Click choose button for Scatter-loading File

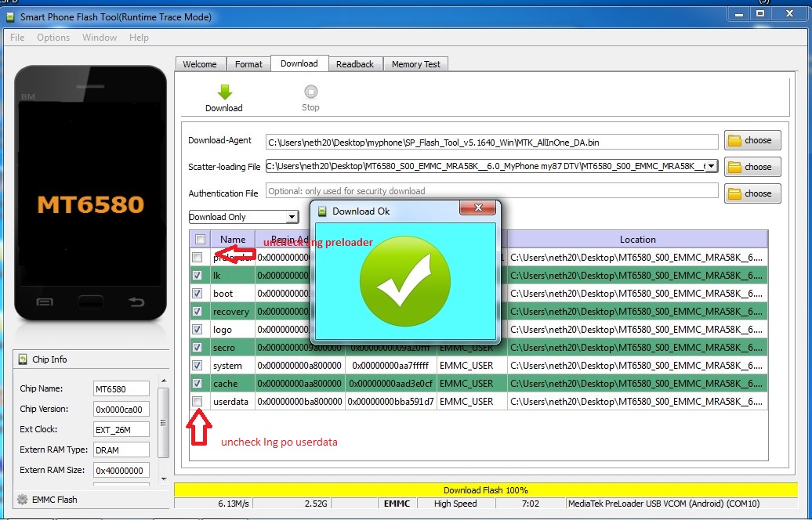tap(752, 167)
